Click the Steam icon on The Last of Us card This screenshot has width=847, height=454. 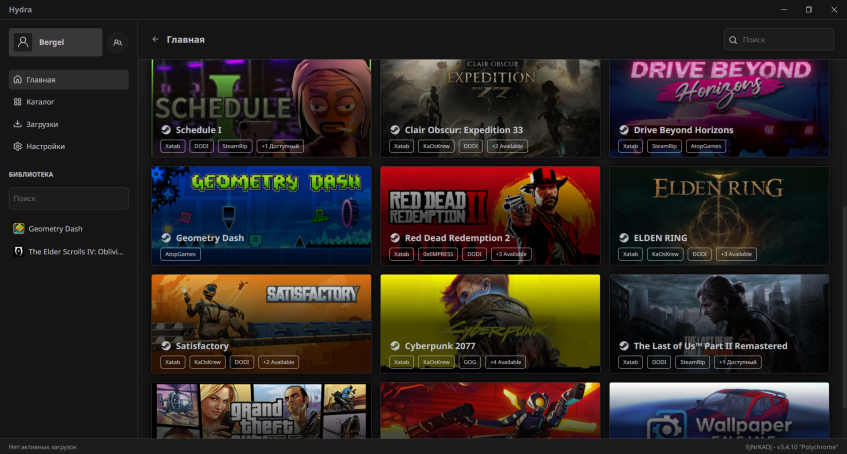624,346
